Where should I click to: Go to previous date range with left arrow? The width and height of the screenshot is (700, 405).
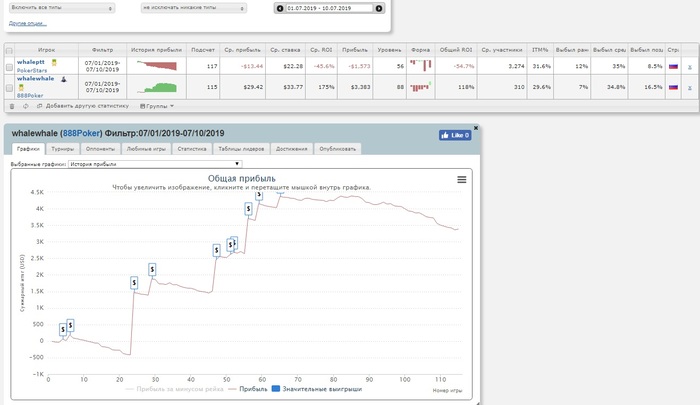pyautogui.click(x=280, y=8)
